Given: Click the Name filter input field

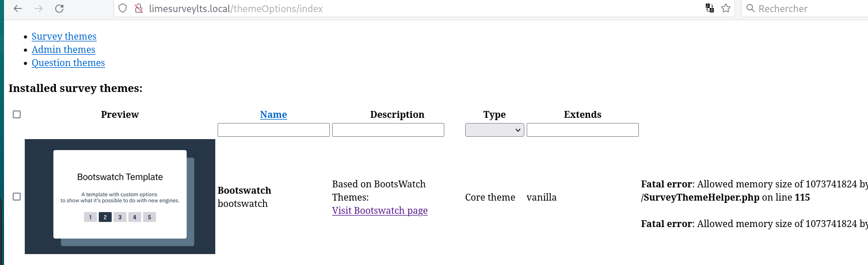Looking at the screenshot, I should click(x=273, y=130).
